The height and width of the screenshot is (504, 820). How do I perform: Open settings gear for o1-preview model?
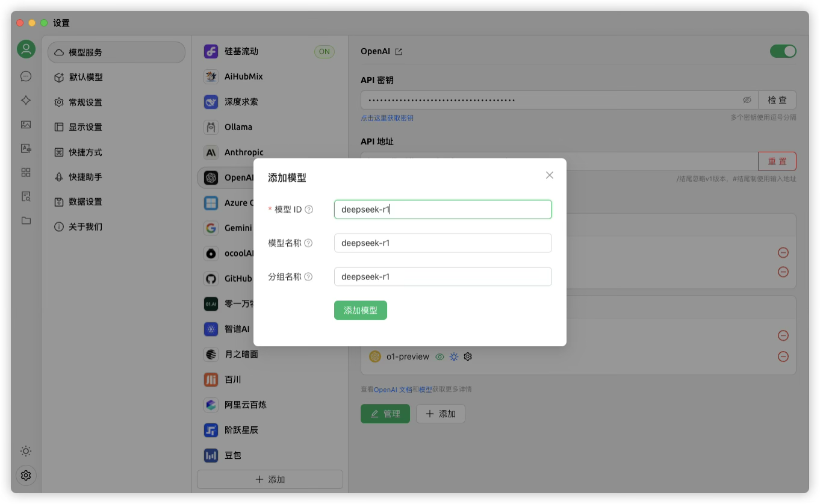pos(468,356)
